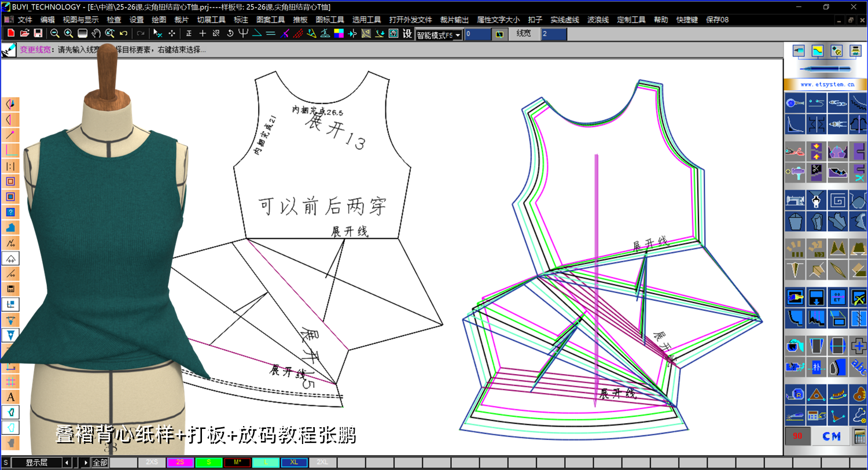This screenshot has height=470, width=868.
Task: Open the 推板 menu
Action: 300,20
